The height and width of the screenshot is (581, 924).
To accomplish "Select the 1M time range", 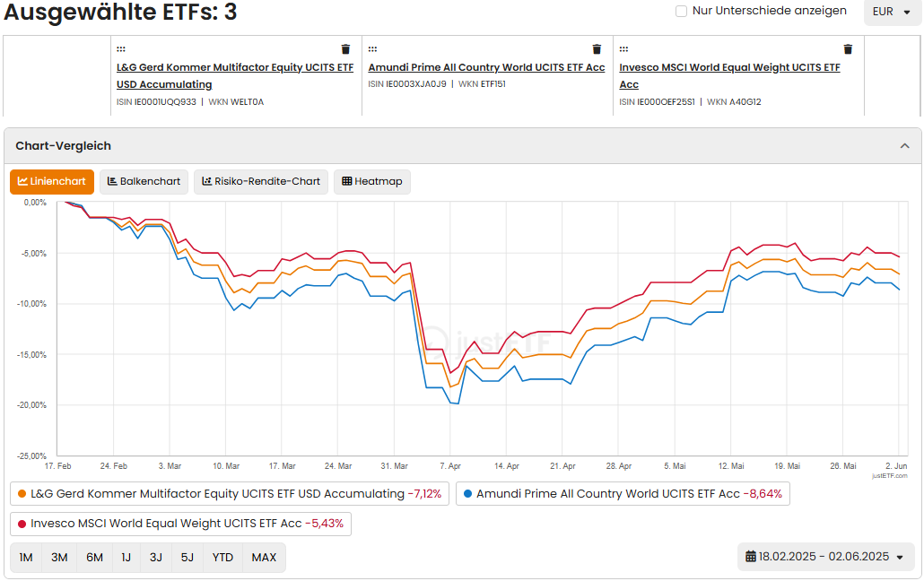I will coord(26,558).
